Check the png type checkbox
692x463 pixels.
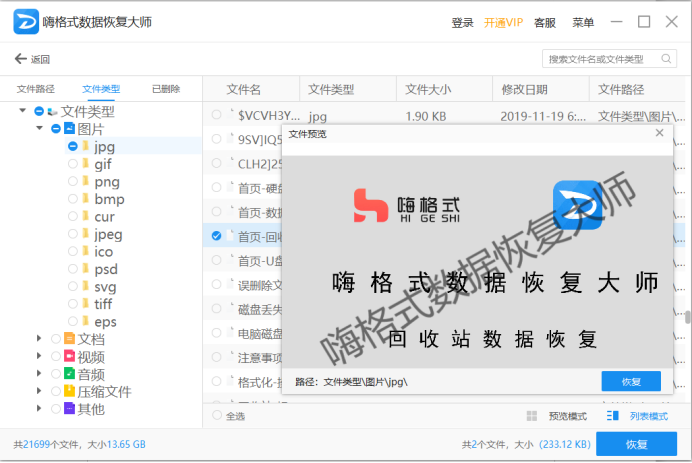(x=73, y=181)
